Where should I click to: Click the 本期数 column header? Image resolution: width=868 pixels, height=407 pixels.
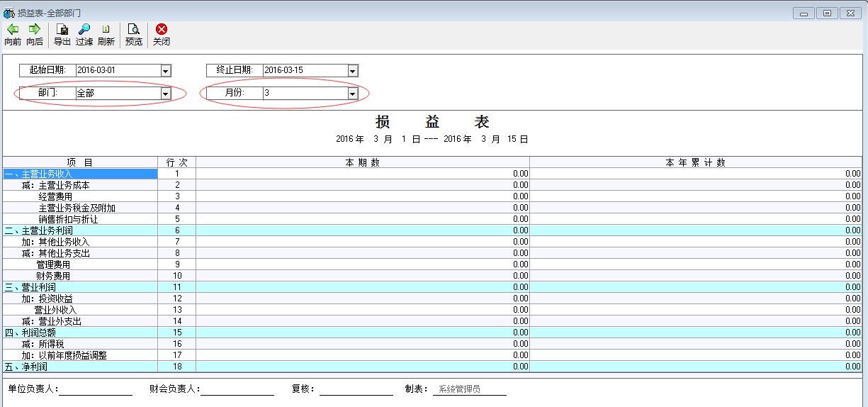pos(363,162)
